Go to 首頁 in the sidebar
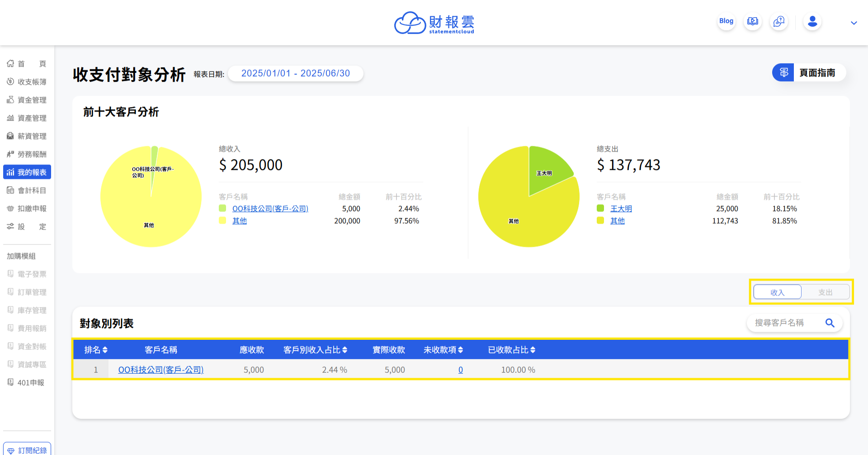Image resolution: width=868 pixels, height=455 pixels. (27, 64)
